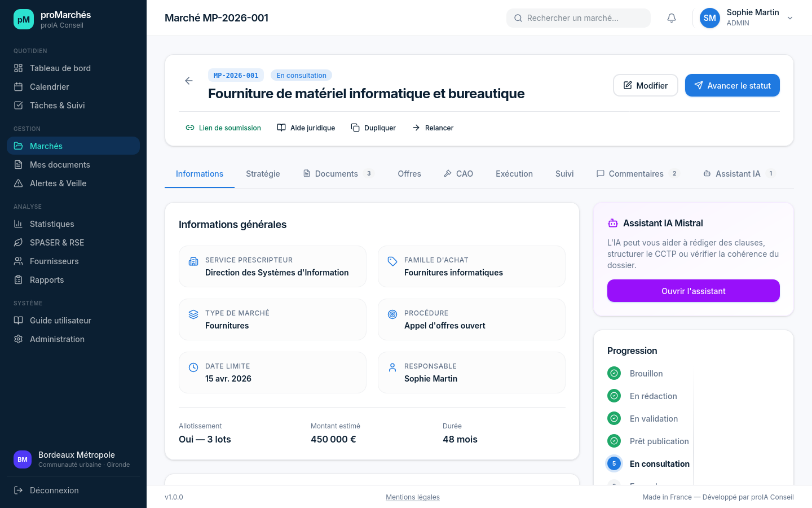Expand the Sophie Martin account menu
This screenshot has width=812, height=508.
click(x=790, y=17)
